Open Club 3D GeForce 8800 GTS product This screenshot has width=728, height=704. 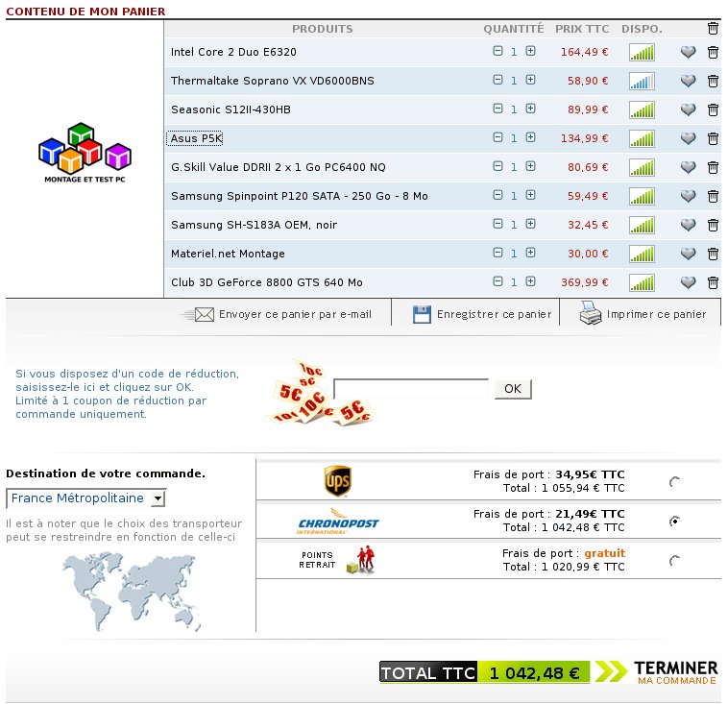point(267,282)
